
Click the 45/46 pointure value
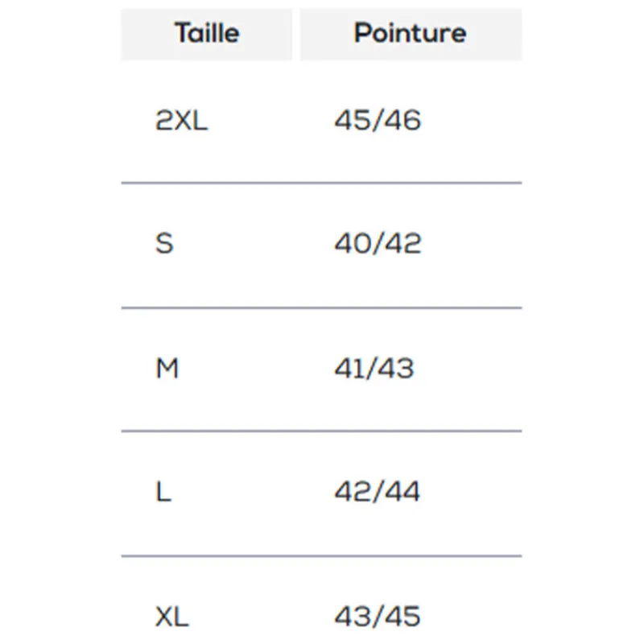click(378, 121)
